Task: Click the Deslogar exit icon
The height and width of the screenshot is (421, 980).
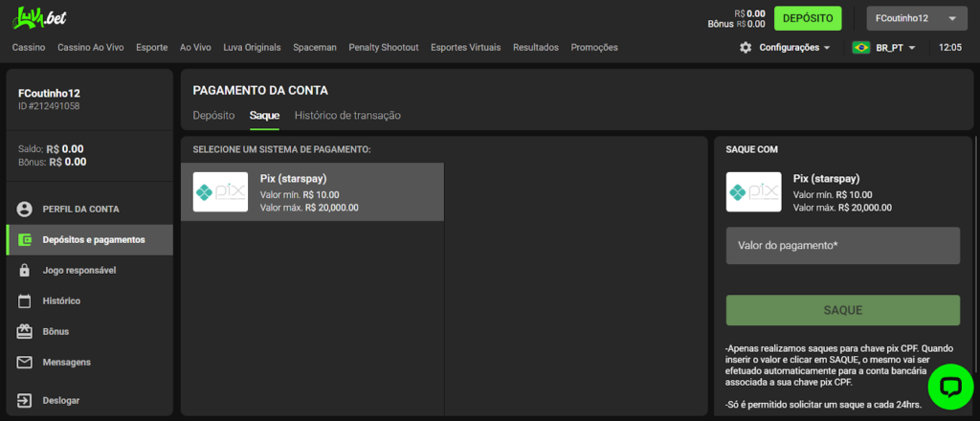Action: [25, 400]
